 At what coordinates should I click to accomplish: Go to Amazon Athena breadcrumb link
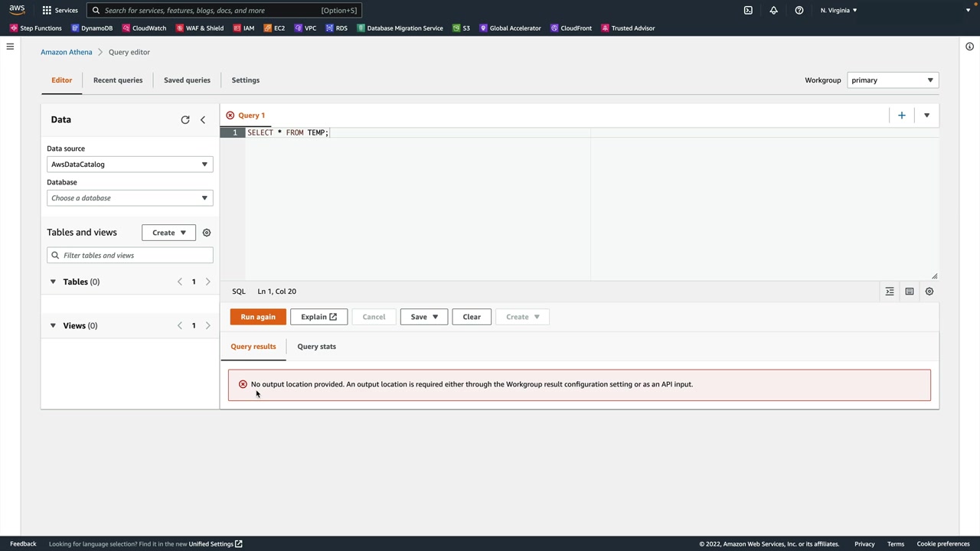point(67,52)
